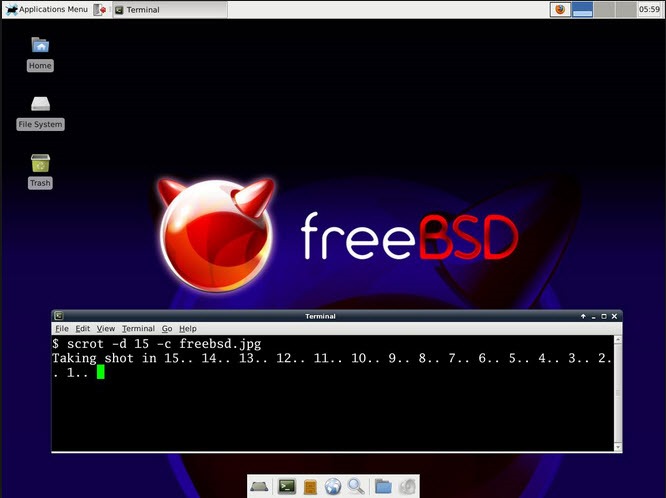Switch to the third workspace in pager
The width and height of the screenshot is (666, 498).
point(626,9)
